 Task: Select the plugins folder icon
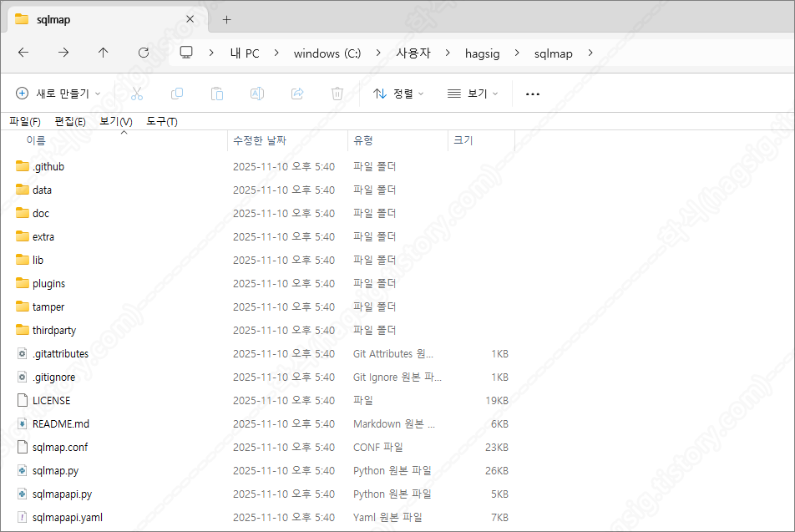coord(23,283)
